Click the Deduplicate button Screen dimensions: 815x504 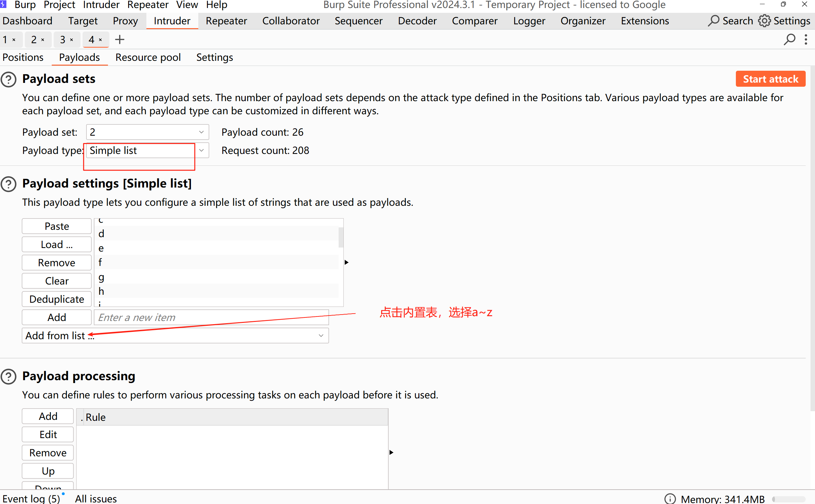(56, 299)
